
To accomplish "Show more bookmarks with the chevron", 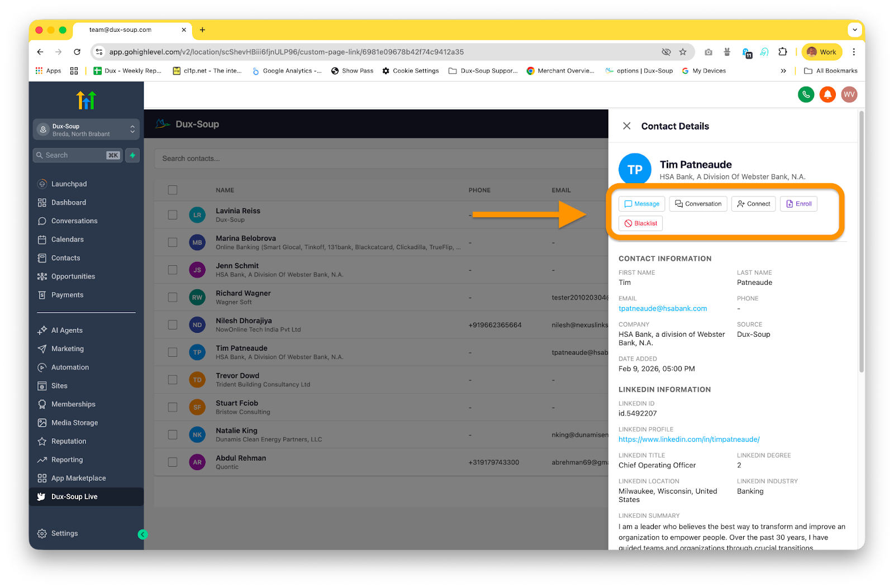I will (x=783, y=71).
